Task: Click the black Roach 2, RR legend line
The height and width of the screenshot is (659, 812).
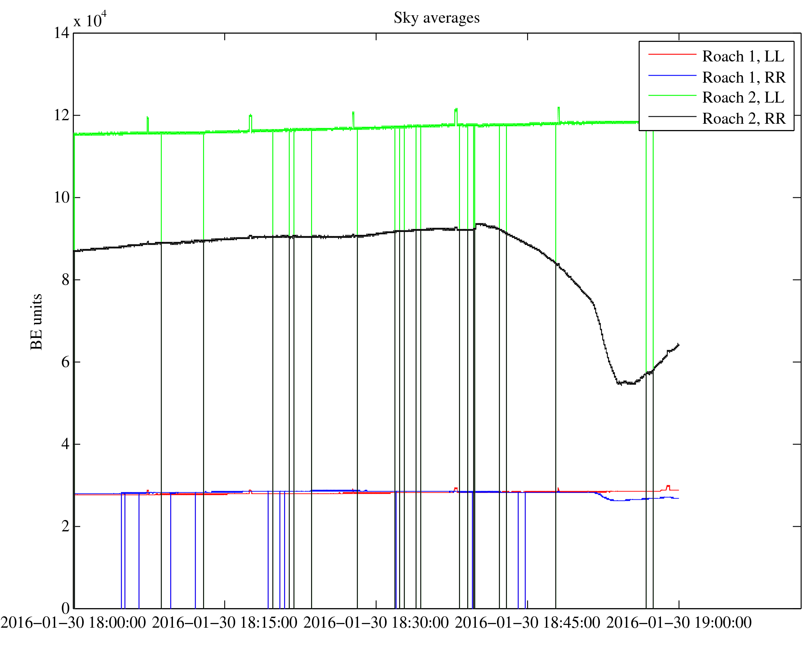Action: (x=672, y=117)
